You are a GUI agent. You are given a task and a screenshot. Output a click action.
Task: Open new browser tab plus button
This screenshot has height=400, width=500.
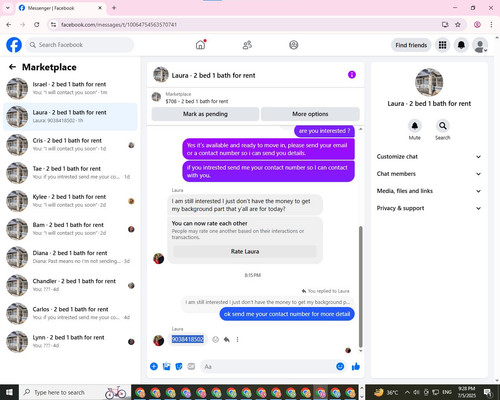[114, 8]
